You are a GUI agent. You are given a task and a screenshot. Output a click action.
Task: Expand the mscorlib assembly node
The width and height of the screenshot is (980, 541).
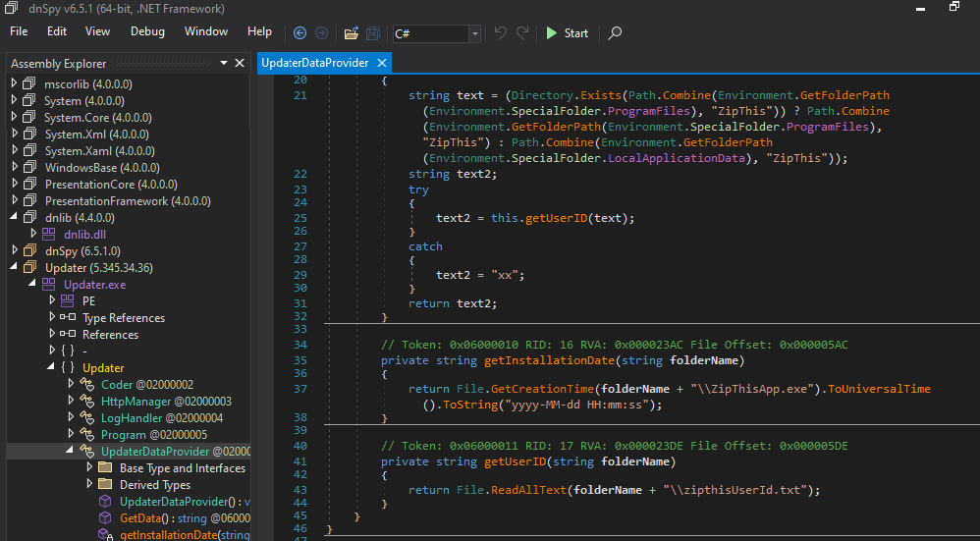14,83
